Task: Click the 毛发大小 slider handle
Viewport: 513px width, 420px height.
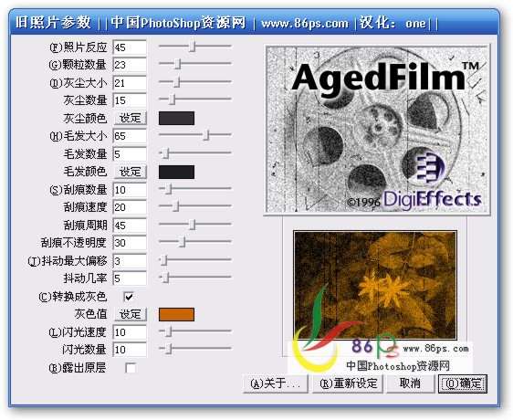Action: pyautogui.click(x=205, y=134)
